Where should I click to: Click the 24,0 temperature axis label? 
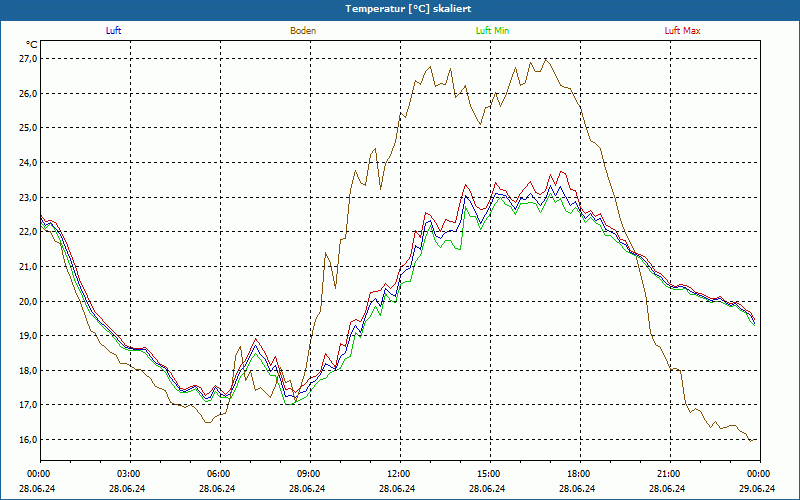[28, 163]
